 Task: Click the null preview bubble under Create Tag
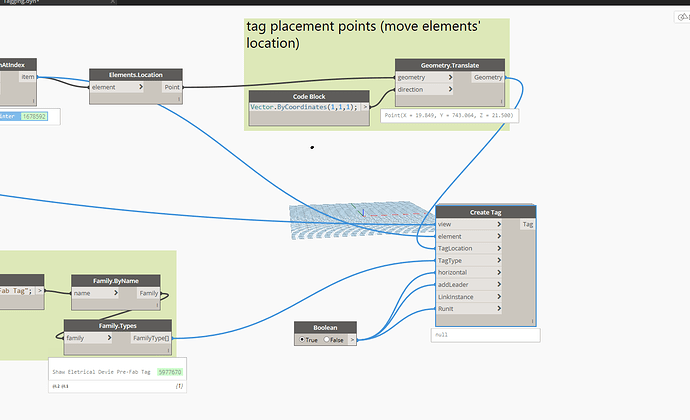click(485, 335)
